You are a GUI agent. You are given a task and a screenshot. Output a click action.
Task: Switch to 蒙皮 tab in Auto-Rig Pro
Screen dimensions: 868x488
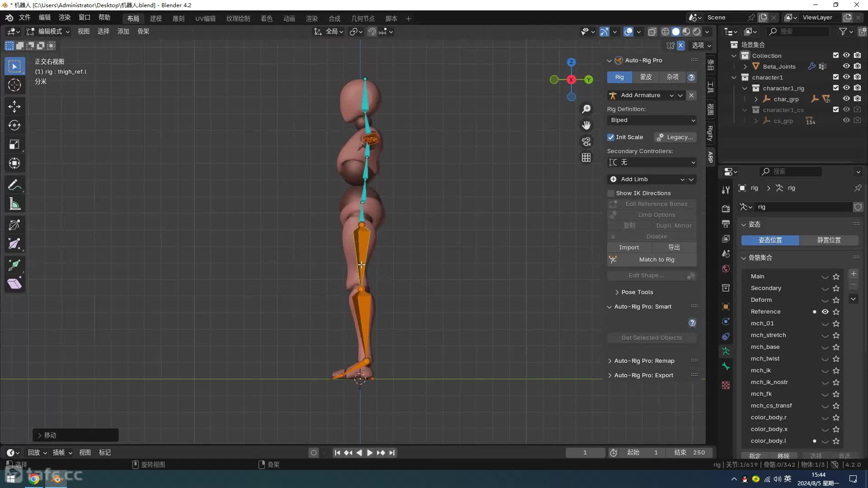pos(646,77)
